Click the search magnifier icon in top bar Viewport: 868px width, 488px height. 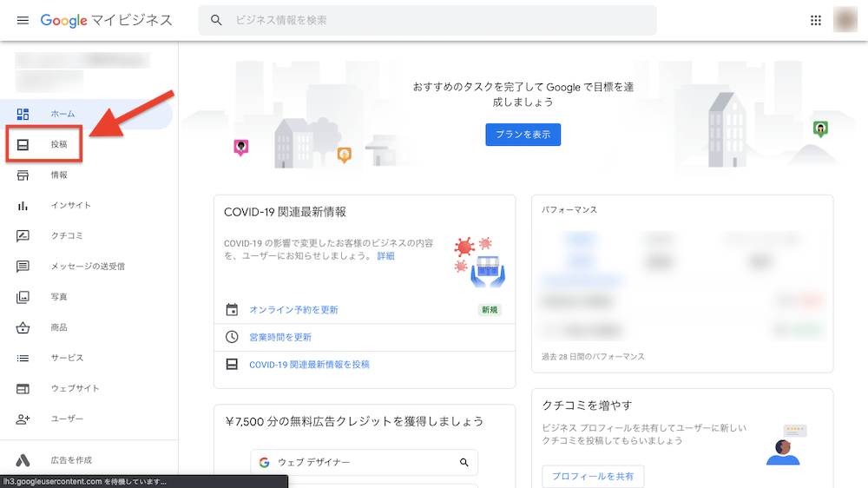pyautogui.click(x=216, y=21)
